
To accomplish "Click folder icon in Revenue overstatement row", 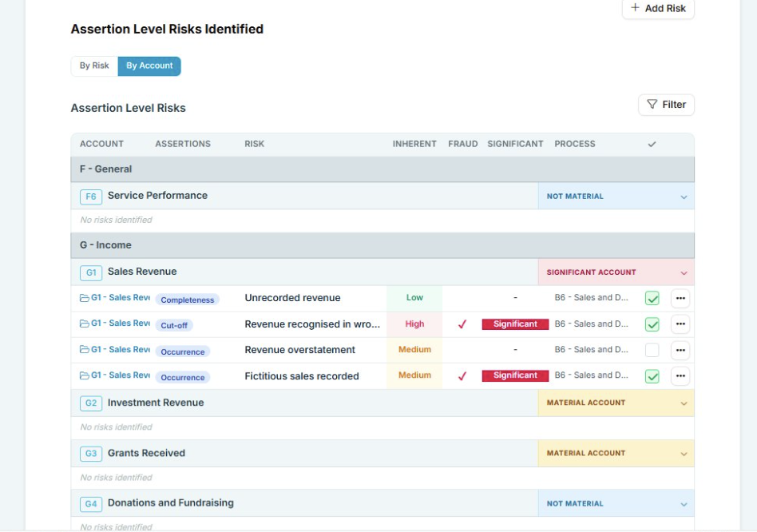I will pyautogui.click(x=85, y=350).
